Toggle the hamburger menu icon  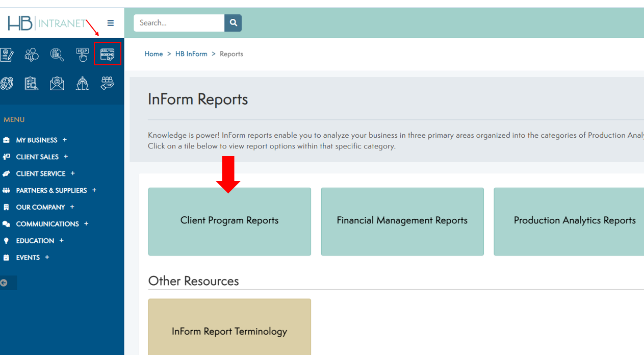pyautogui.click(x=111, y=23)
